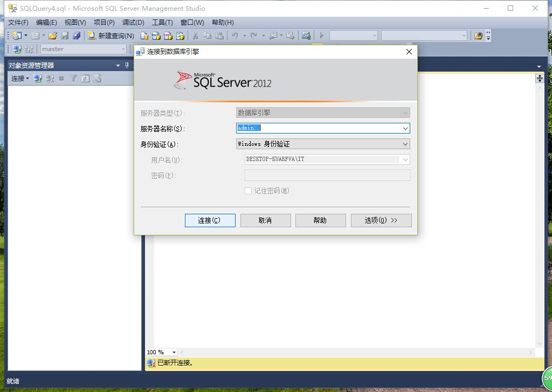Toggle the 记住密码(M) checkbox
552x392 pixels.
tap(248, 191)
